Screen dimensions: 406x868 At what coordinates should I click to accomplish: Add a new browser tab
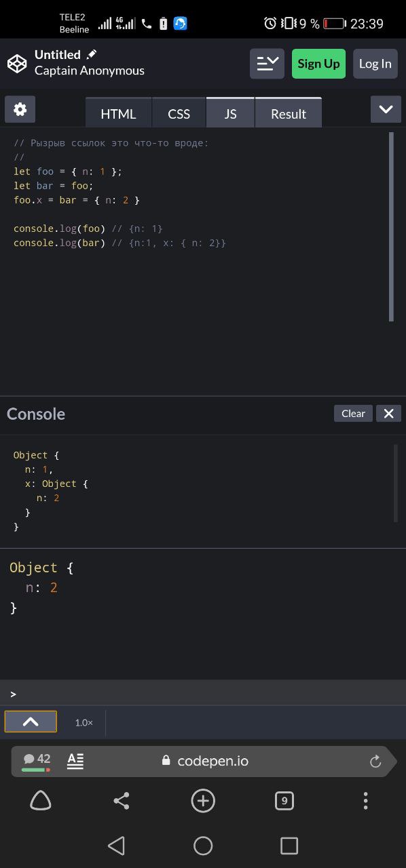click(203, 801)
